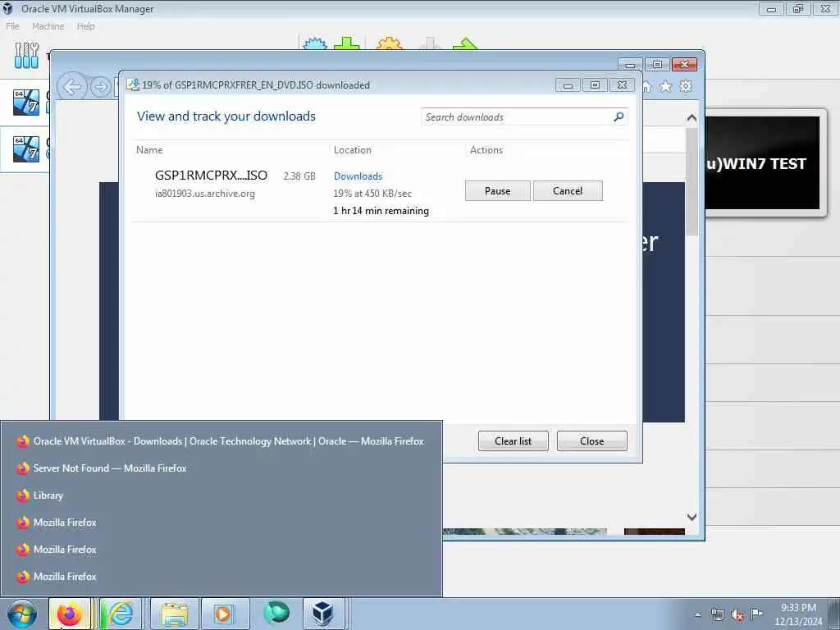Switch to Firefox Library window
Image resolution: width=840 pixels, height=630 pixels.
221,495
